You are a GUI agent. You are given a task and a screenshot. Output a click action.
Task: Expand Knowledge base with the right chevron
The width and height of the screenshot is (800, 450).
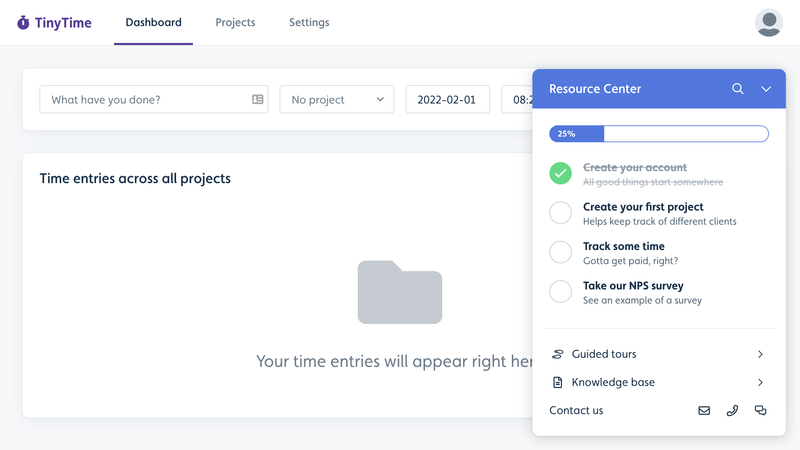click(x=760, y=382)
